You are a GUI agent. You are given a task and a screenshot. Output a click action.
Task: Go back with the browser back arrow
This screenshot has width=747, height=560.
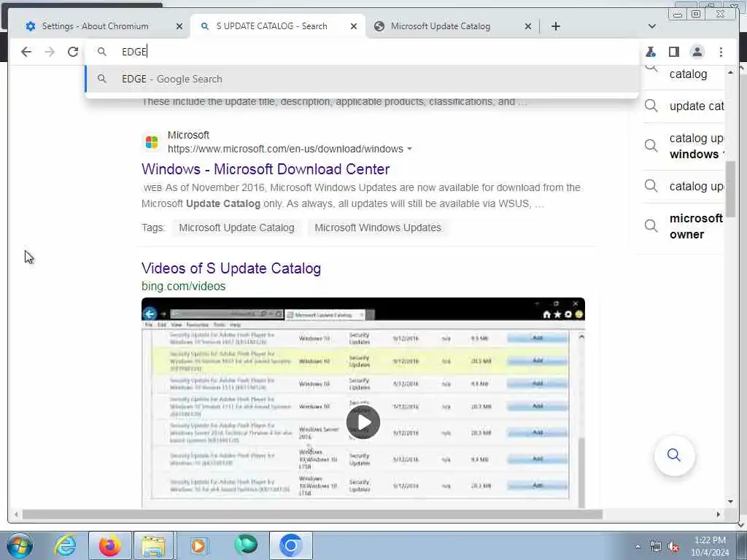[x=26, y=52]
